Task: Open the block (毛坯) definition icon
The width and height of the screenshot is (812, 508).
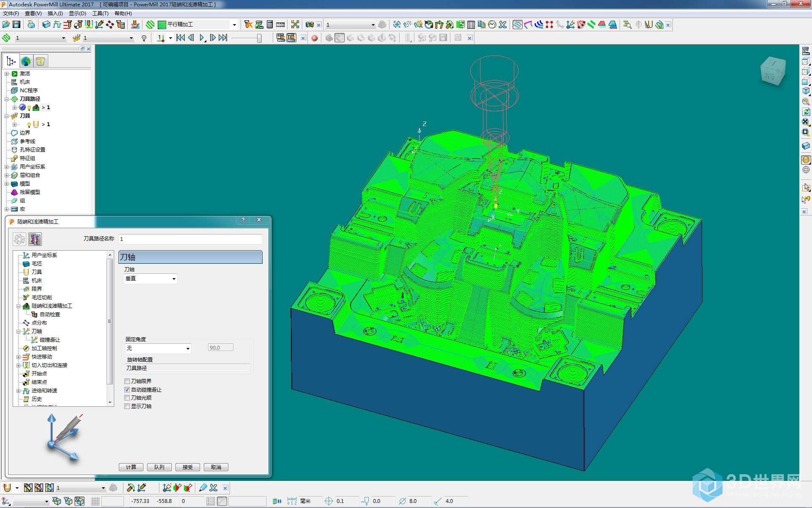Action: [x=46, y=25]
